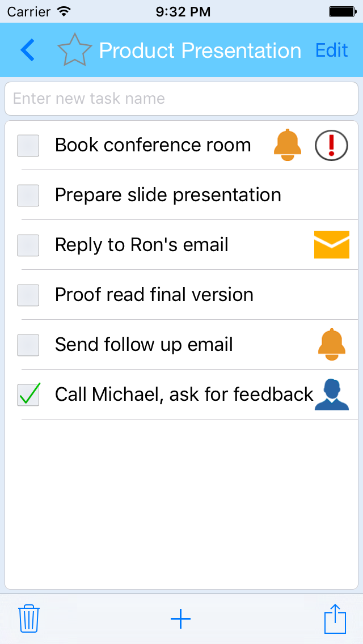Uncheck the Call Michael task checkbox
The height and width of the screenshot is (644, 363).
point(28,395)
